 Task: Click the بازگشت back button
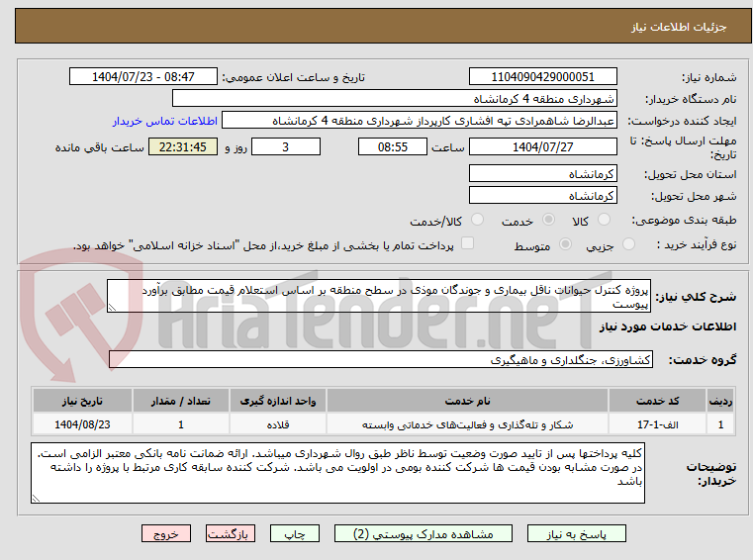[x=230, y=533]
